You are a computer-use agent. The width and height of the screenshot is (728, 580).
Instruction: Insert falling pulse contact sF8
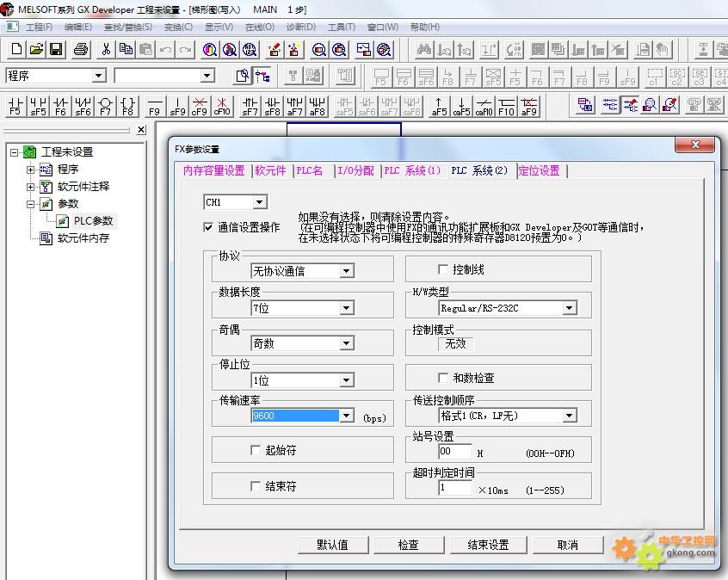click(x=272, y=107)
